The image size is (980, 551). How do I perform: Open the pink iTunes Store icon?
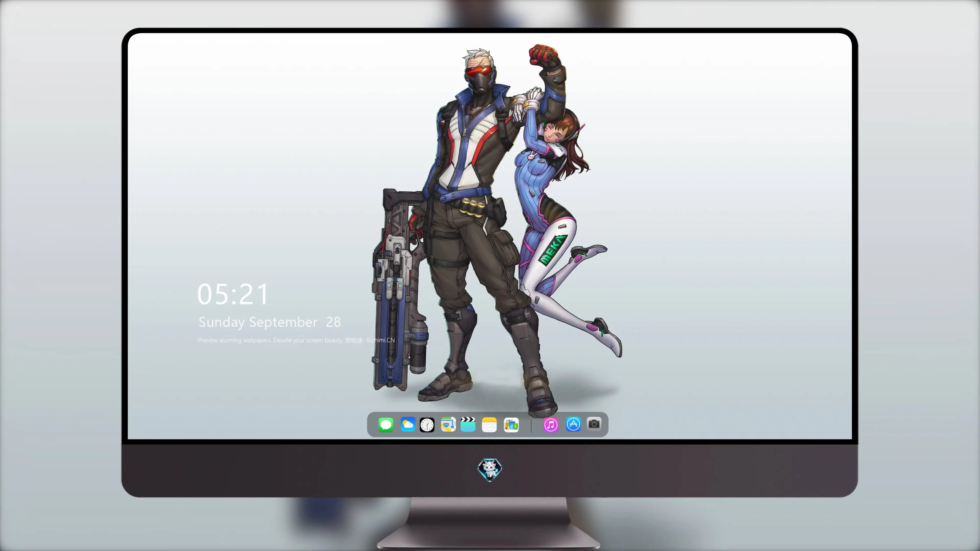point(550,425)
